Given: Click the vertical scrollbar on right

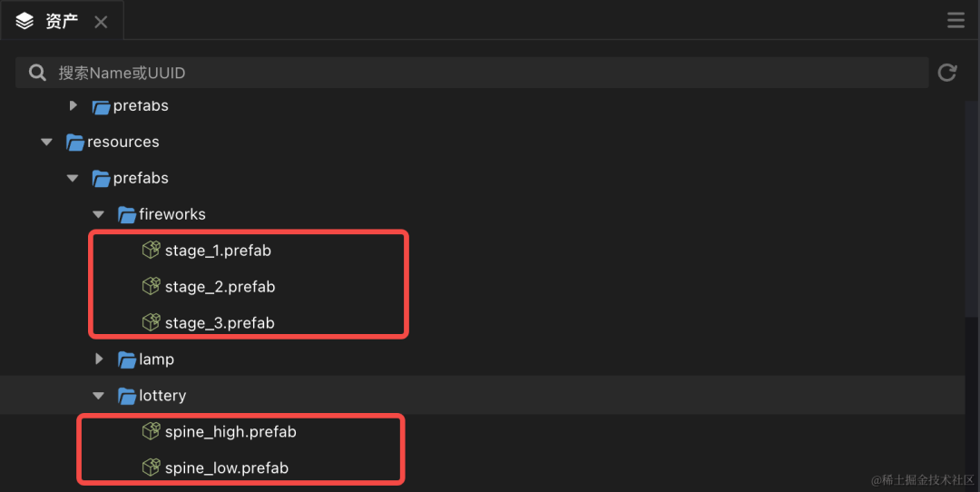Looking at the screenshot, I should 972,210.
